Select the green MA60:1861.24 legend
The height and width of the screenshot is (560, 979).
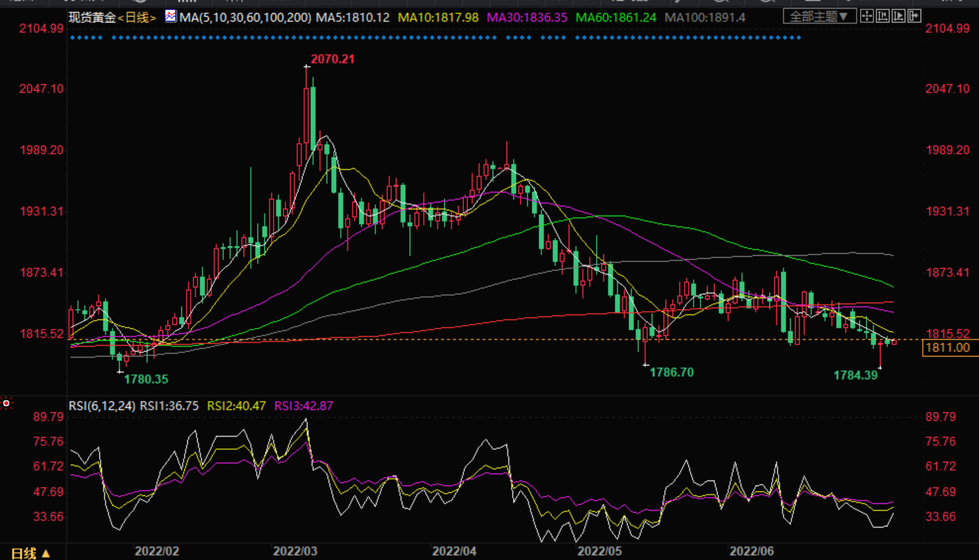click(615, 18)
